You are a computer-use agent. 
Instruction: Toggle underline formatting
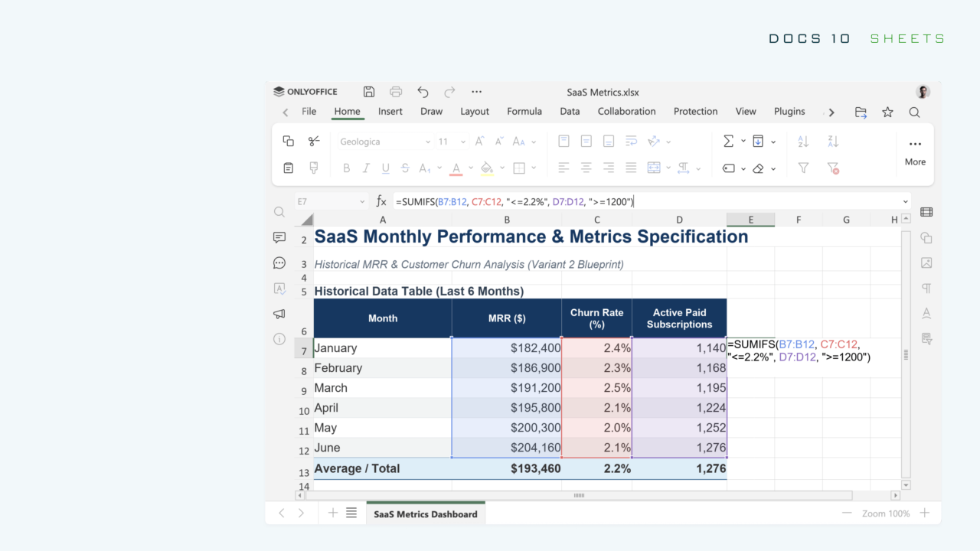(x=386, y=168)
